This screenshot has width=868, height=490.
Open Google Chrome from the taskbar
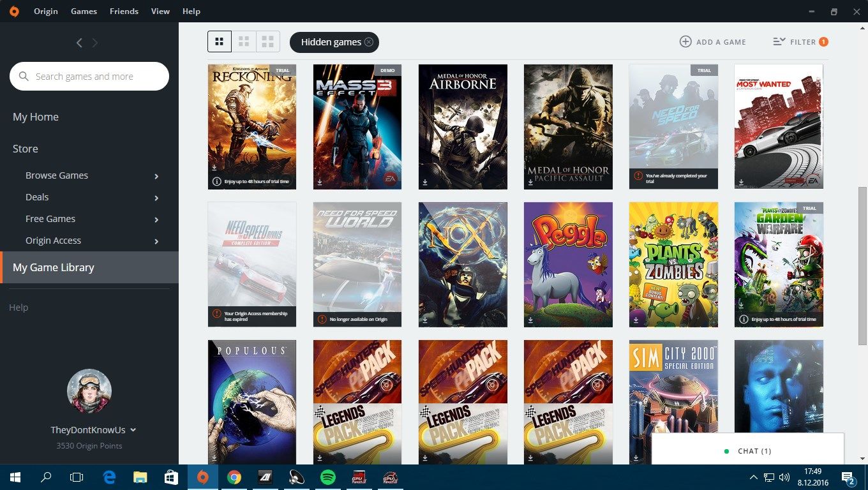(234, 477)
